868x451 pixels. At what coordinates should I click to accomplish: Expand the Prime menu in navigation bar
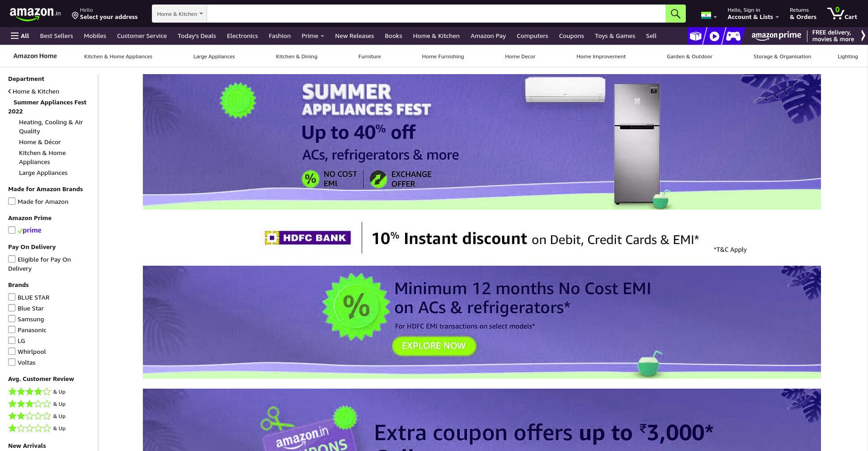point(312,36)
